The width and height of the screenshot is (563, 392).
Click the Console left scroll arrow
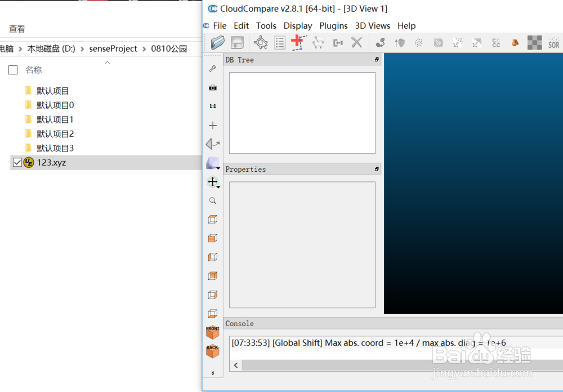(x=236, y=365)
